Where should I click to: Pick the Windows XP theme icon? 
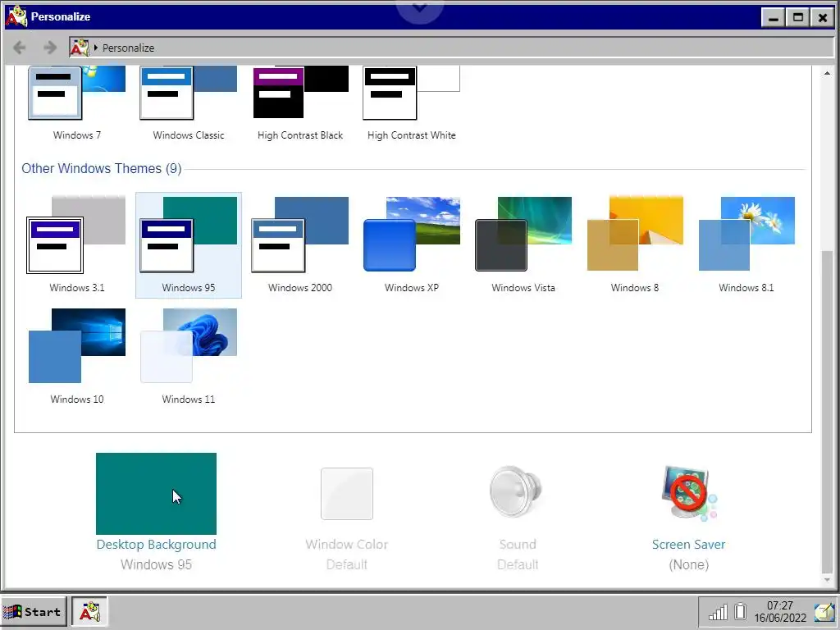(412, 235)
